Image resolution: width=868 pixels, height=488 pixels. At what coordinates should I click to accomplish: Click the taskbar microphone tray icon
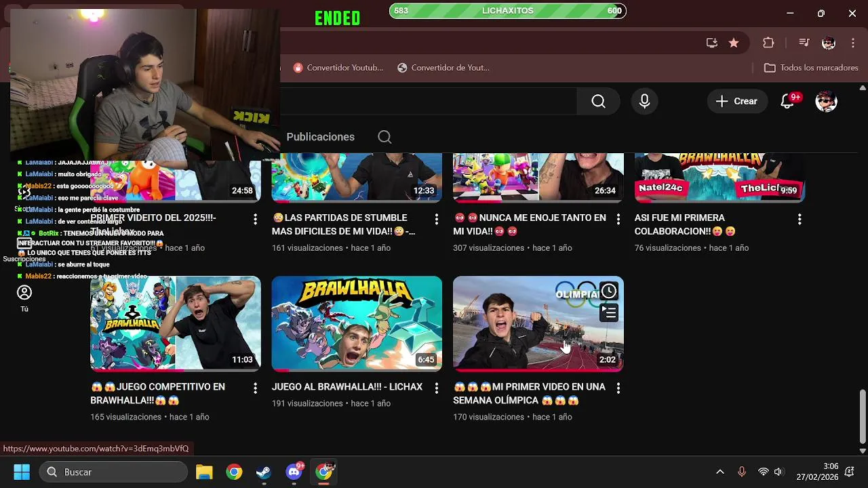741,472
